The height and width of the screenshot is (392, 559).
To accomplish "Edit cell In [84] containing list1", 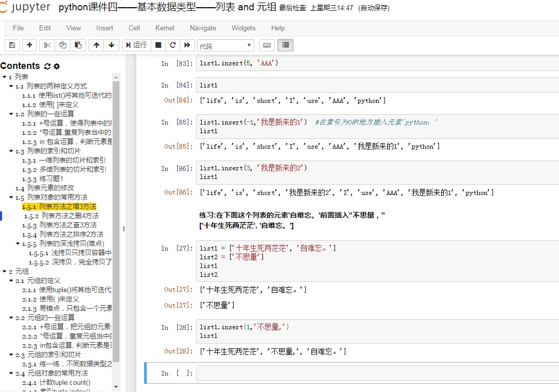I will pyautogui.click(x=377, y=85).
